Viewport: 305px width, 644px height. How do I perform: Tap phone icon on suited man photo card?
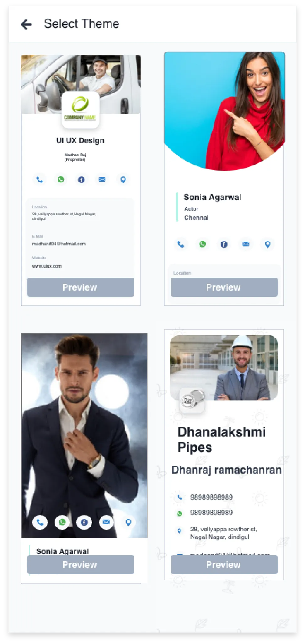tap(40, 522)
